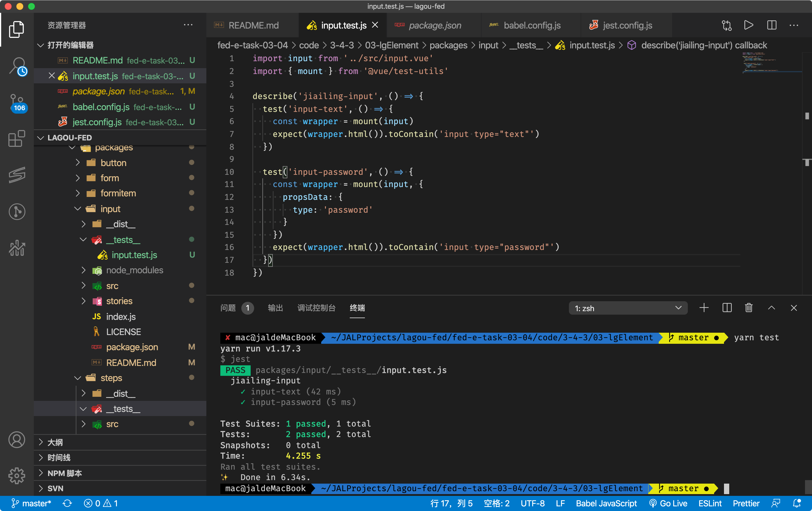This screenshot has height=511, width=812.
Task: Expand the button folder in explorer
Action: tap(113, 163)
